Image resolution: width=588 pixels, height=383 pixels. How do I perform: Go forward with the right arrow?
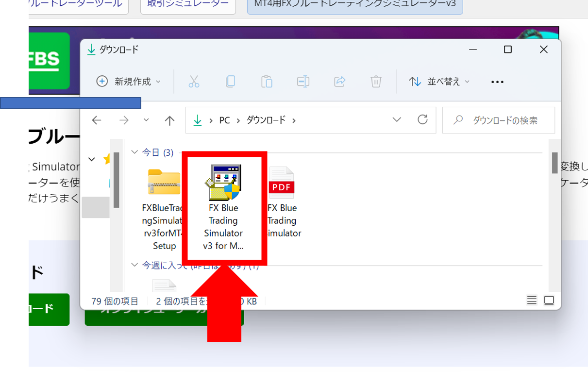pos(124,120)
